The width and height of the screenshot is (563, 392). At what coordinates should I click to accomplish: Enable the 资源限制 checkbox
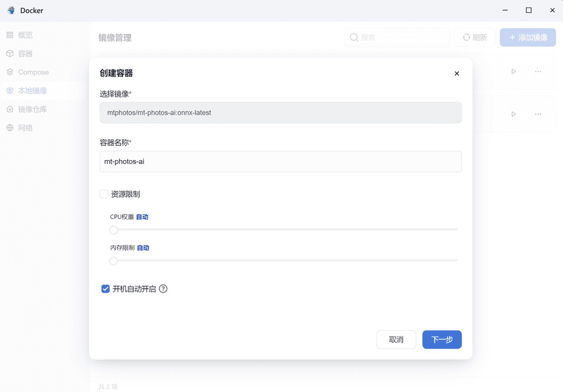tap(104, 194)
